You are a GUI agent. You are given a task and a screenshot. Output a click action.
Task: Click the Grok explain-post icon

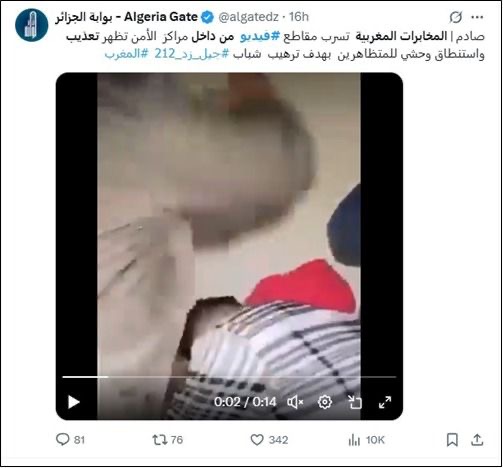(x=455, y=17)
